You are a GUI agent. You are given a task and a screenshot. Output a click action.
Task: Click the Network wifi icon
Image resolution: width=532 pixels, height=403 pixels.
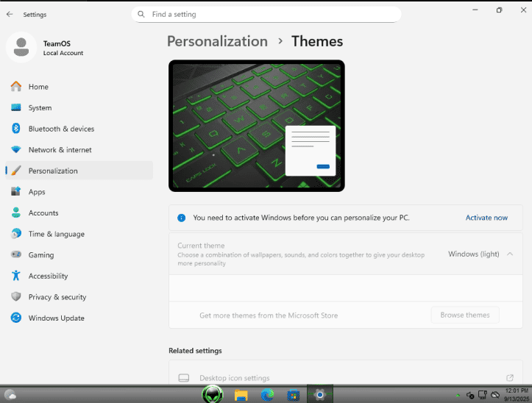pyautogui.click(x=16, y=149)
